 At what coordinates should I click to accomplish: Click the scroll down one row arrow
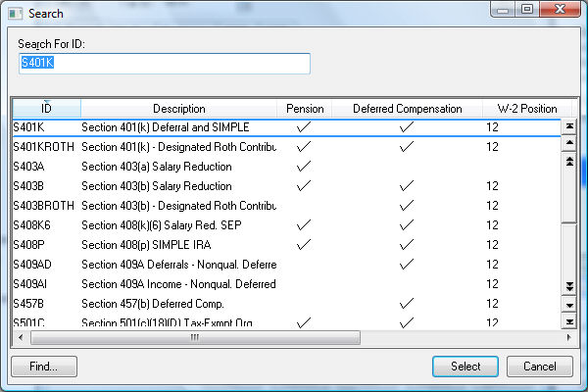(x=568, y=305)
